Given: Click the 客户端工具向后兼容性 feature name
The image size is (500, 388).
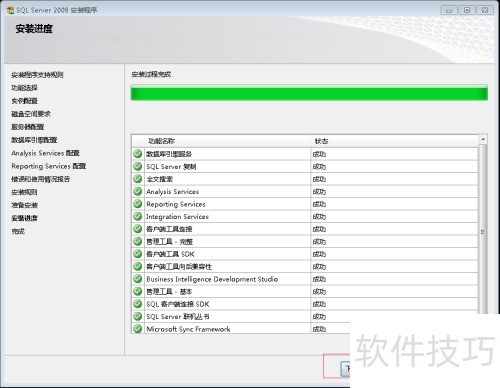Looking at the screenshot, I should 179,267.
